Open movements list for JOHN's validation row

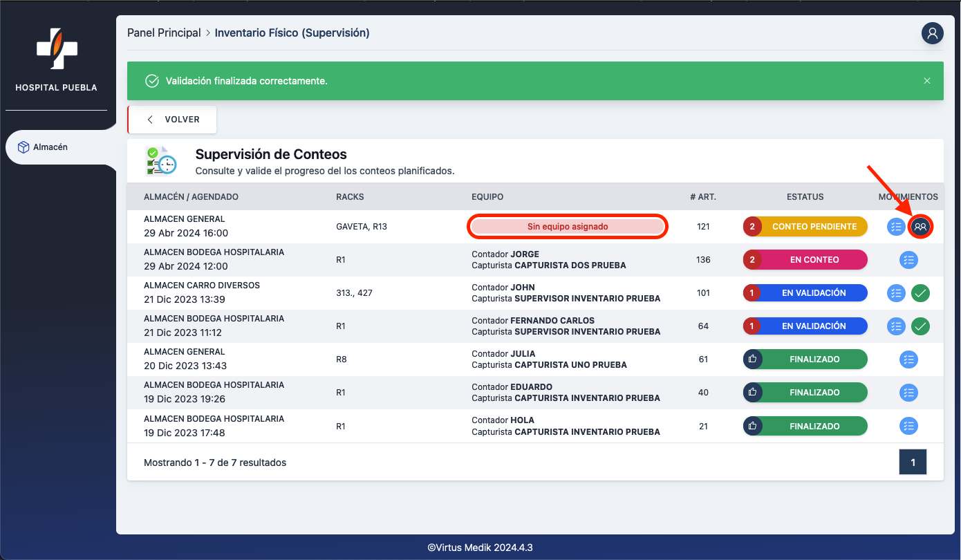point(896,293)
